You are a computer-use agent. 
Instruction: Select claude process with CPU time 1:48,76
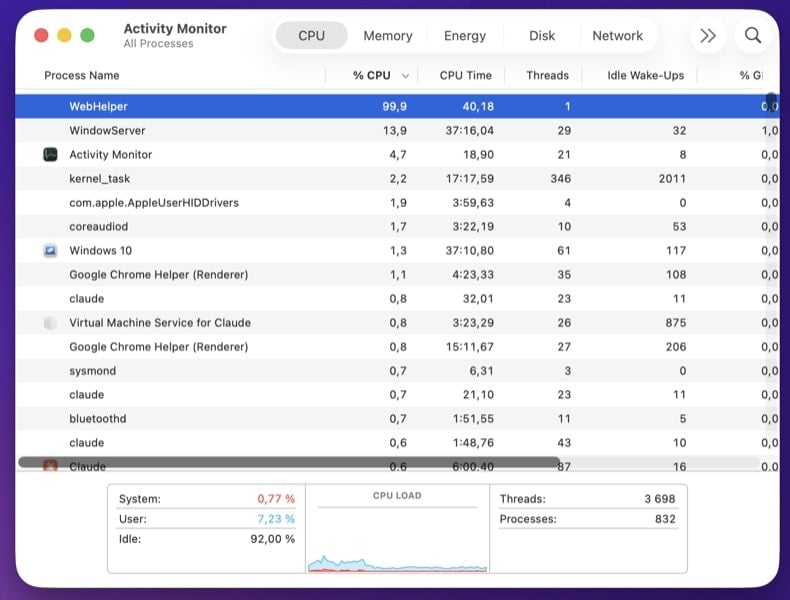87,443
